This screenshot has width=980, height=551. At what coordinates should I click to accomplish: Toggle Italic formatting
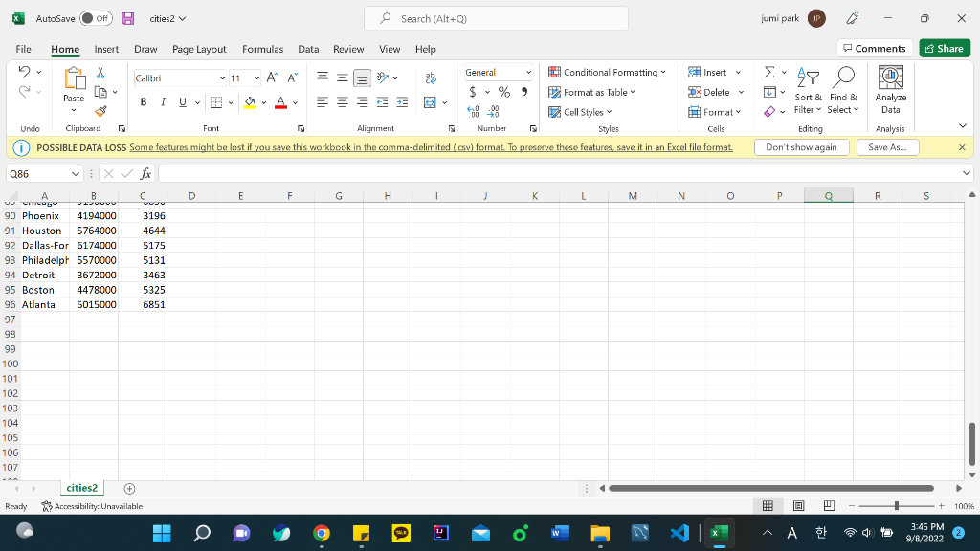point(163,101)
